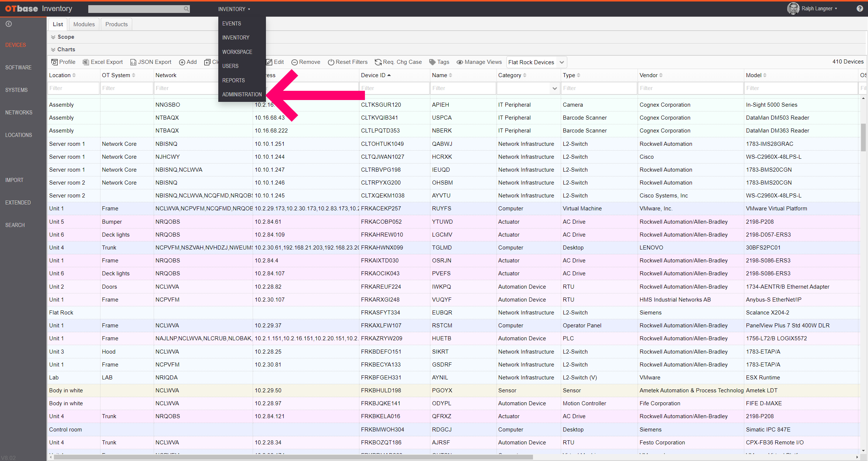868x461 pixels.
Task: Open NETWORKS in the sidebar
Action: click(19, 113)
